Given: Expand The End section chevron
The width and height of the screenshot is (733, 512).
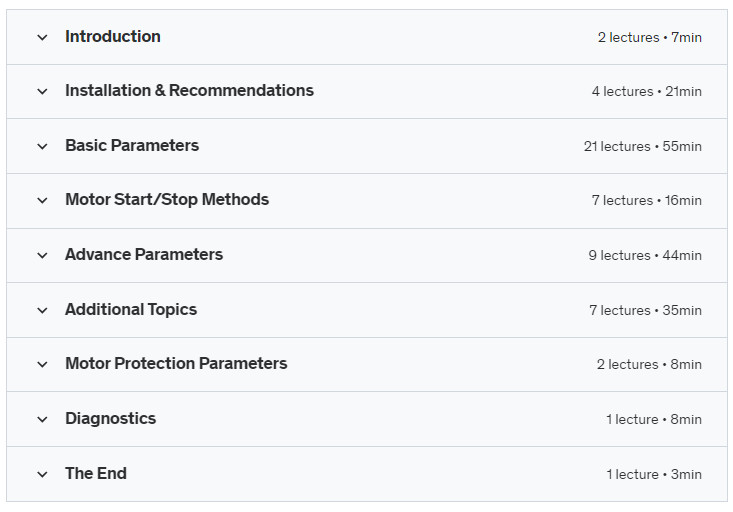Looking at the screenshot, I should tap(42, 475).
